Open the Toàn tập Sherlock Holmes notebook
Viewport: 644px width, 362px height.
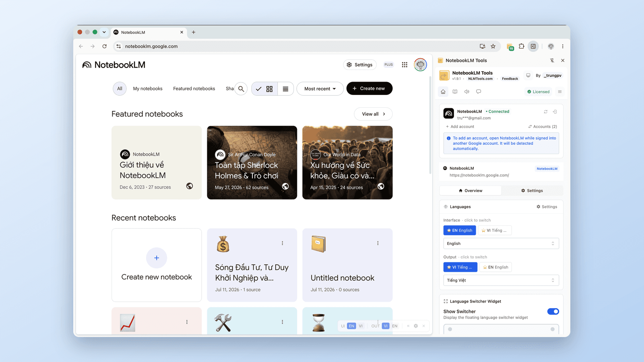(252, 162)
